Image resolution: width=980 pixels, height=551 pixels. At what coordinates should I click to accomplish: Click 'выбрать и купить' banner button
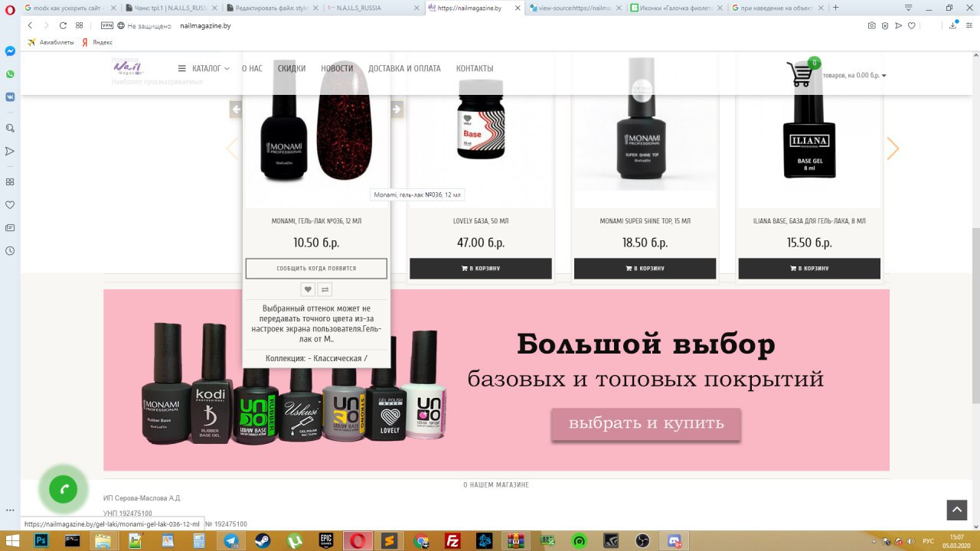click(x=646, y=424)
